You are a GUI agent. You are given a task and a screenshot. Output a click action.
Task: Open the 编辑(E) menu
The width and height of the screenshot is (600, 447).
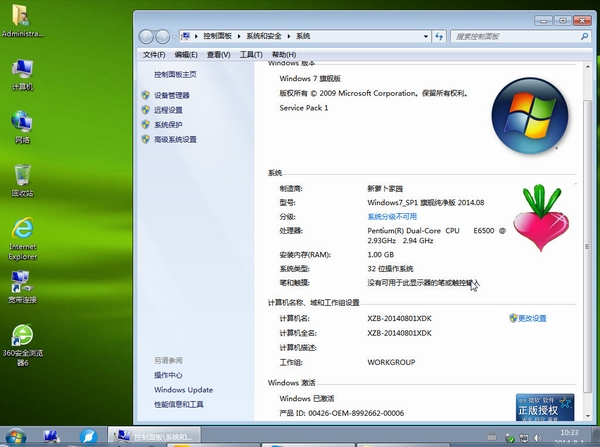(x=186, y=55)
